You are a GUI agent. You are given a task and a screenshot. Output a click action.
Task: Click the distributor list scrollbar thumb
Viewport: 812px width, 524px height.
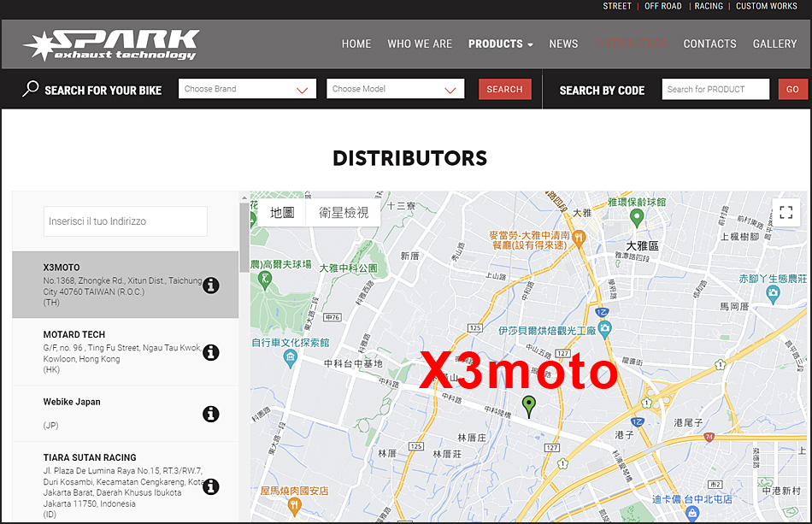tap(244, 237)
